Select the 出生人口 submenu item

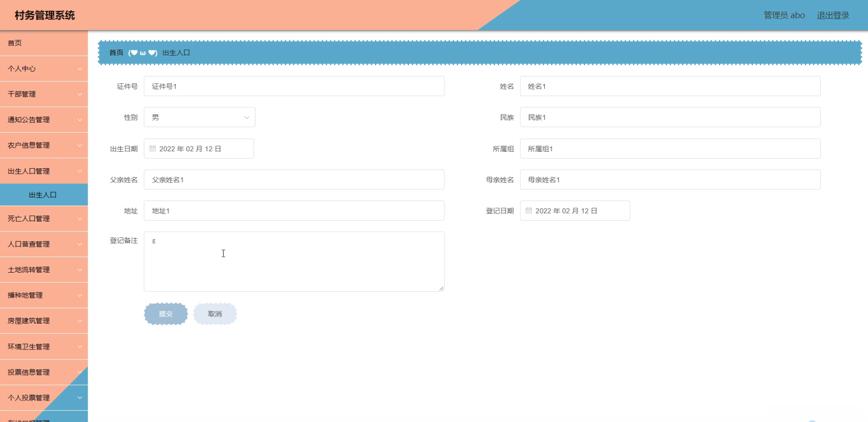pos(44,195)
